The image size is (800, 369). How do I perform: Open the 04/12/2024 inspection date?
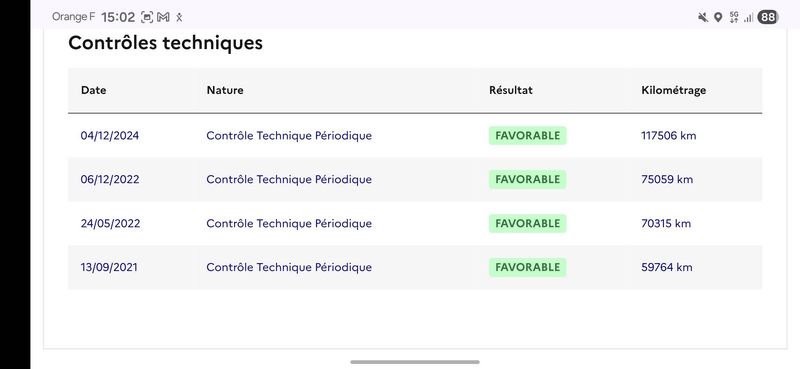click(x=110, y=136)
